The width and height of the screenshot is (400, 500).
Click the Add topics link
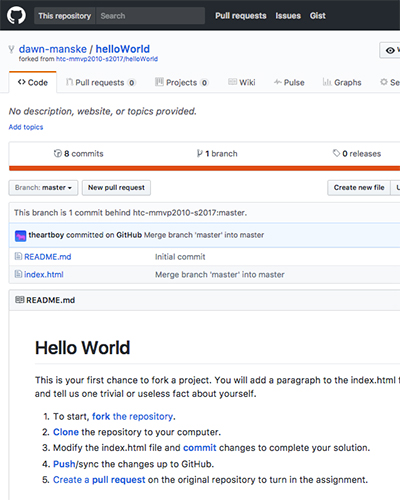(26, 127)
